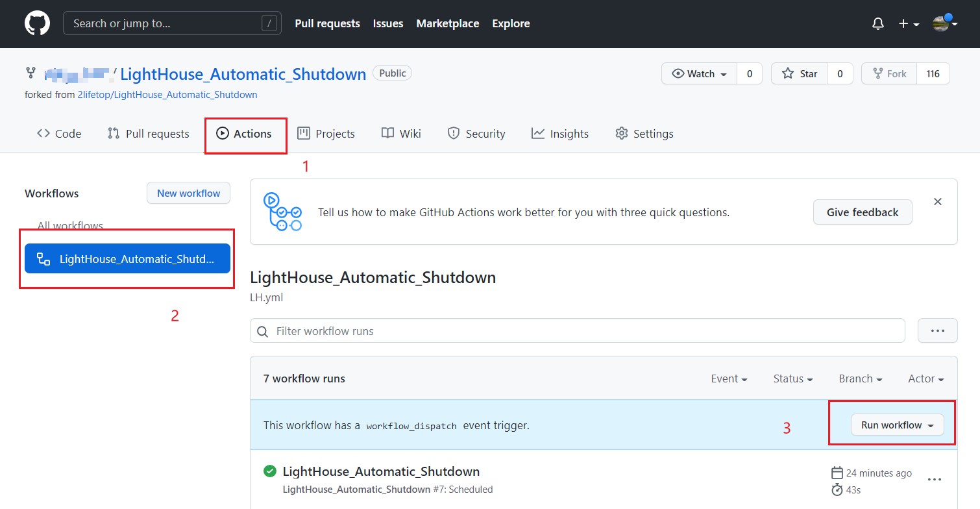Open the 2lifetop/LightHouse_Automatic_Shutdown parent repository link
This screenshot has height=509, width=980.
[x=167, y=95]
